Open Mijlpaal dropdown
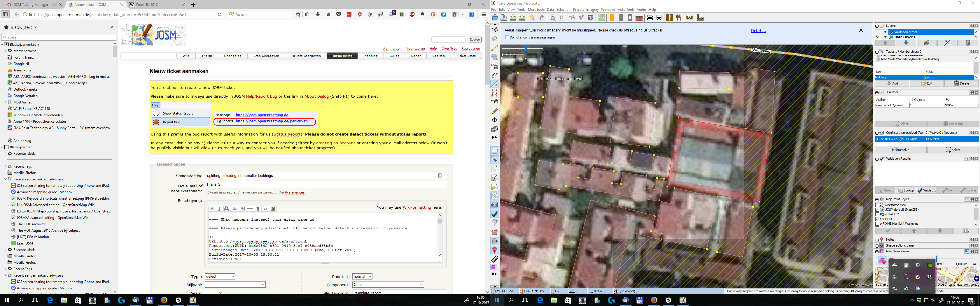 (x=235, y=284)
